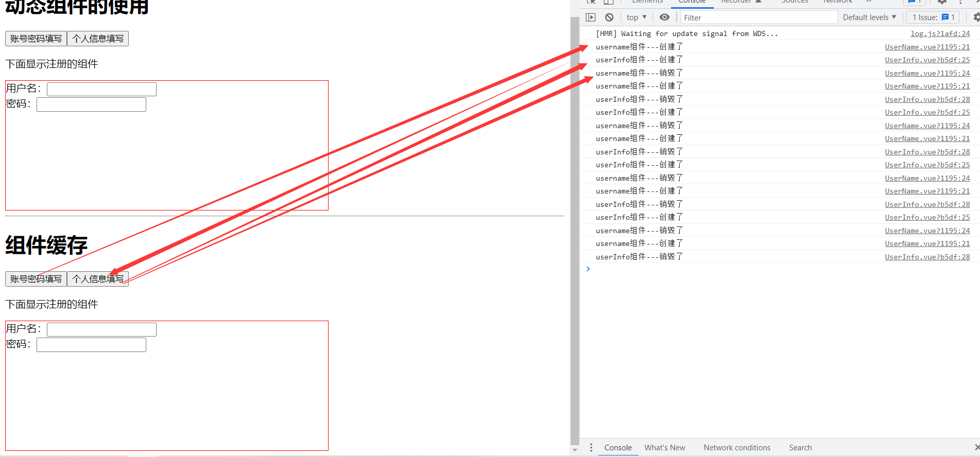Image resolution: width=980 pixels, height=457 pixels.
Task: Open the log.js?1afd:24 source link
Action: [x=940, y=33]
